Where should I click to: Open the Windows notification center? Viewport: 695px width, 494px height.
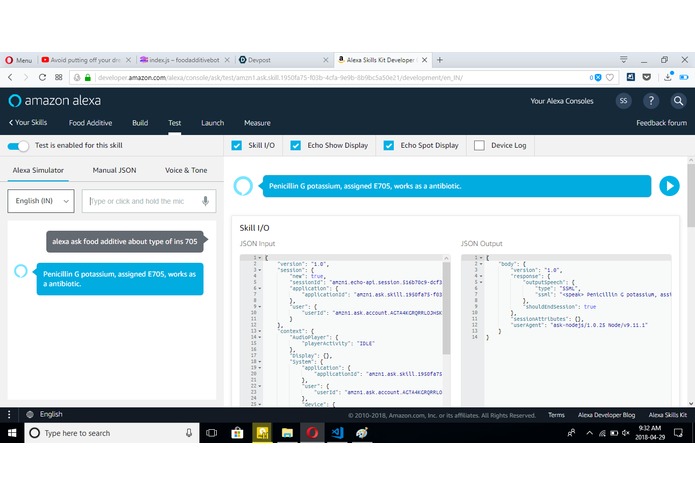(678, 433)
